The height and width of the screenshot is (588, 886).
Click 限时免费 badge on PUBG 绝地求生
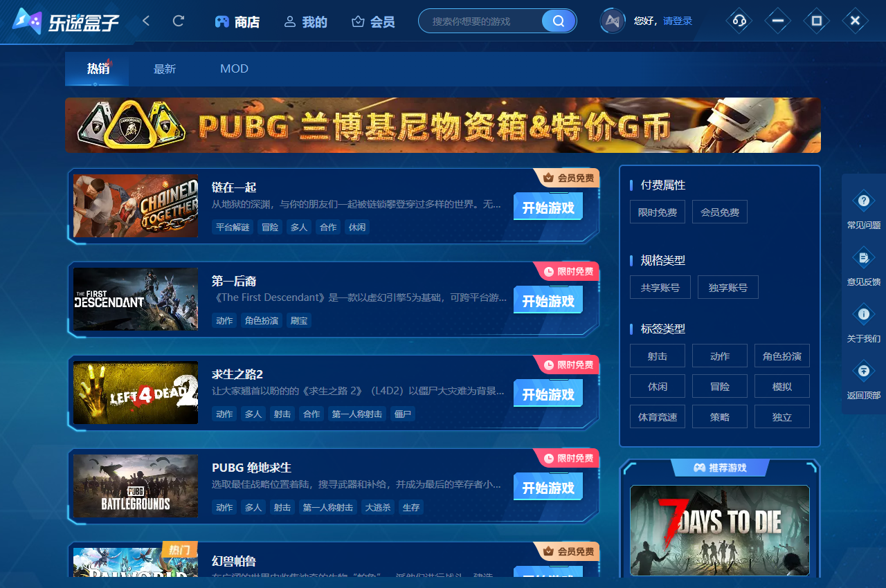(x=568, y=458)
